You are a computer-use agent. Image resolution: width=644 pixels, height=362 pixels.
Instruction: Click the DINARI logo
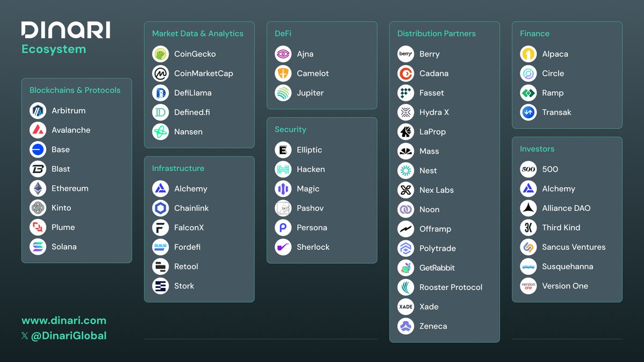coord(65,29)
